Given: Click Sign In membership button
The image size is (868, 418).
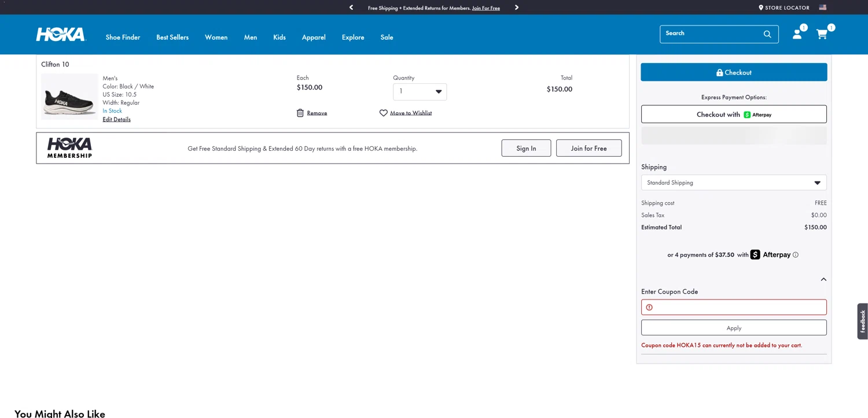Looking at the screenshot, I should [x=526, y=148].
